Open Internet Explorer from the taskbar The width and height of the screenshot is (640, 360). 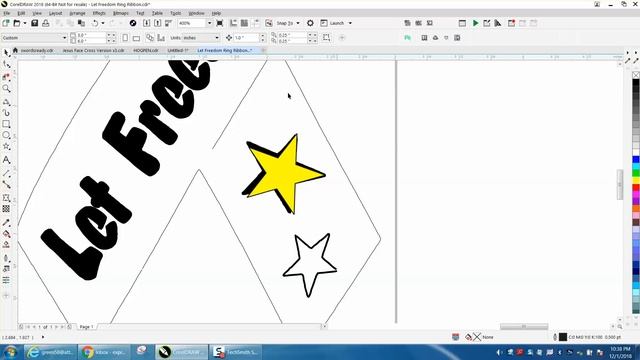[x=50, y=352]
